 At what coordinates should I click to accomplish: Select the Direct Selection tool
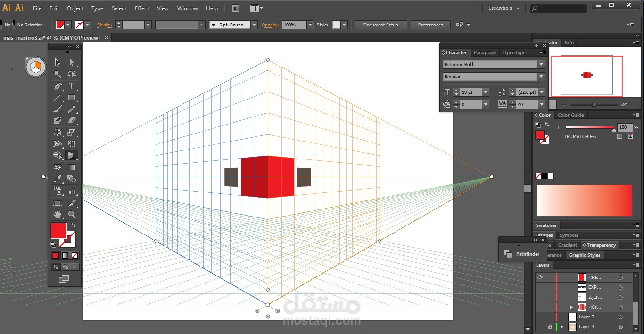click(72, 62)
